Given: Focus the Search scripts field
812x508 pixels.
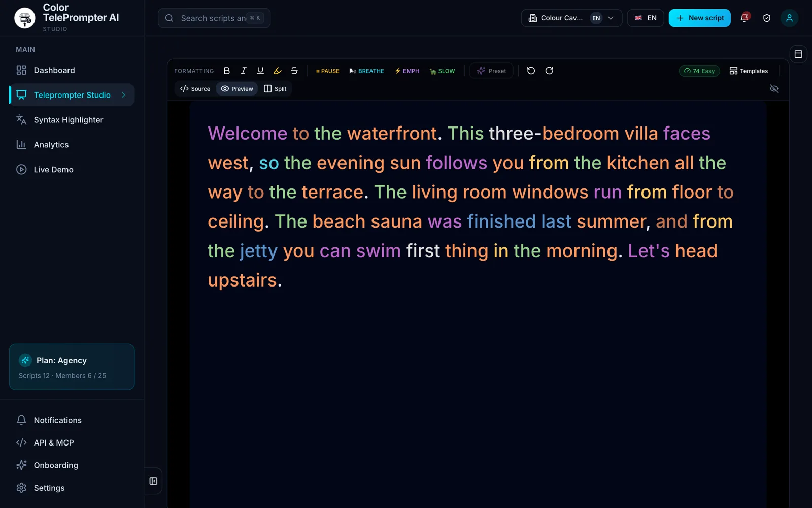Looking at the screenshot, I should pyautogui.click(x=214, y=18).
